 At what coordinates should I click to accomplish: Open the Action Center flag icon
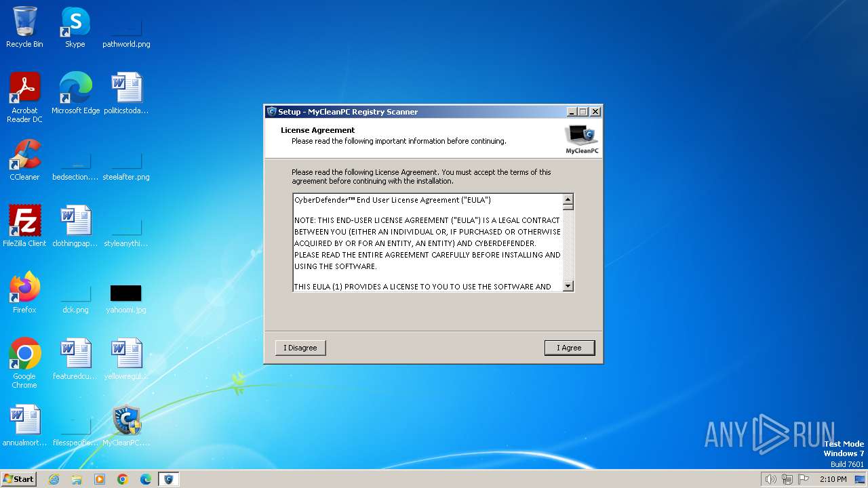[x=804, y=479]
